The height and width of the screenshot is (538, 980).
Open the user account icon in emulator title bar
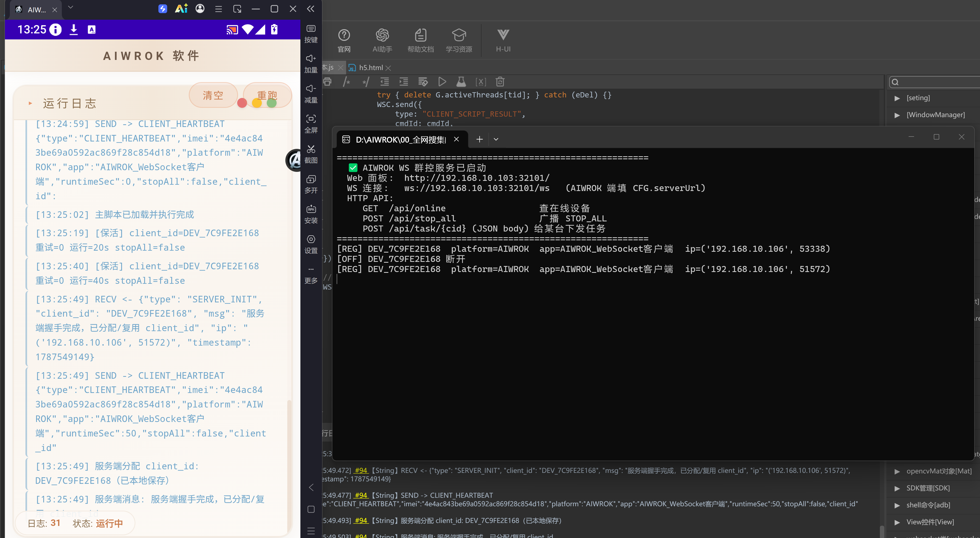(200, 8)
